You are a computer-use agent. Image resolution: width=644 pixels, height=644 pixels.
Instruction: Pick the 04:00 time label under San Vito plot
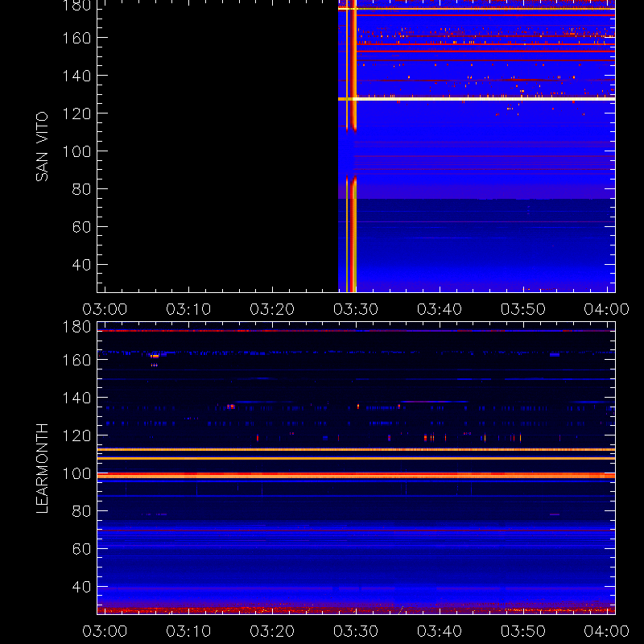coord(607,309)
